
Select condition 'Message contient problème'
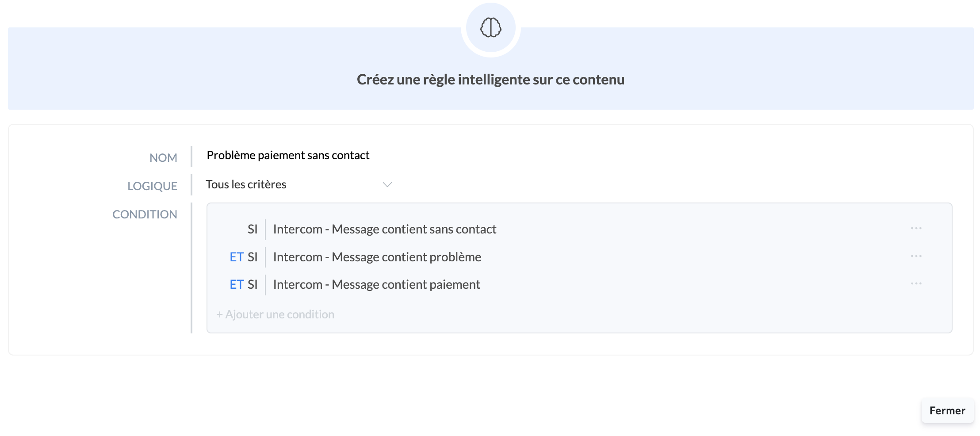377,257
